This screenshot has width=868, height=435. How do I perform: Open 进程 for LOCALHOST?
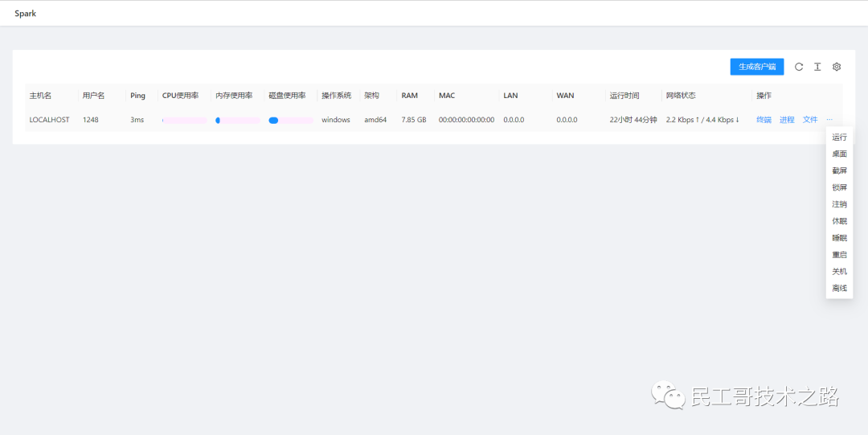click(x=787, y=120)
